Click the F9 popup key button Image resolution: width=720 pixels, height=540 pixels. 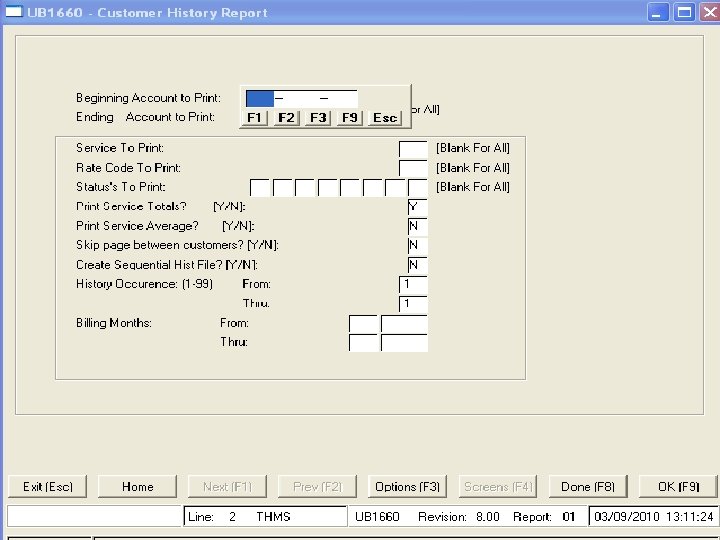pos(349,118)
